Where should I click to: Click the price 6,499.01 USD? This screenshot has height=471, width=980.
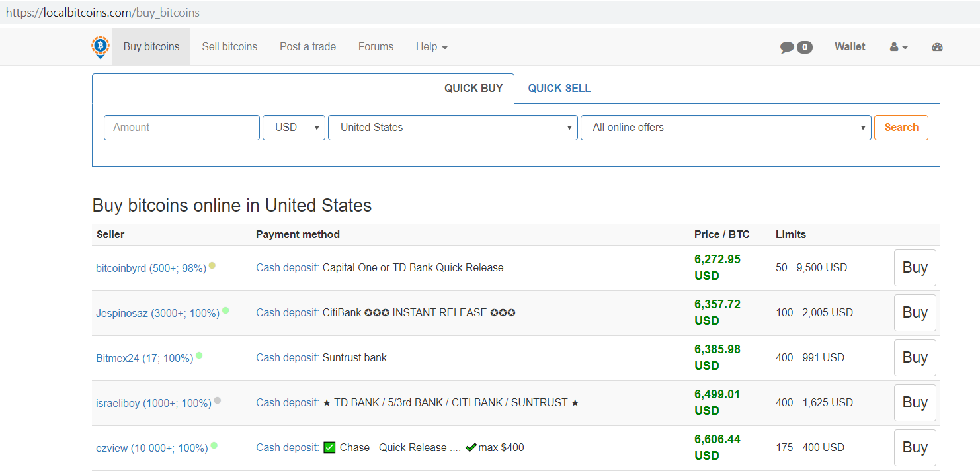(x=717, y=403)
